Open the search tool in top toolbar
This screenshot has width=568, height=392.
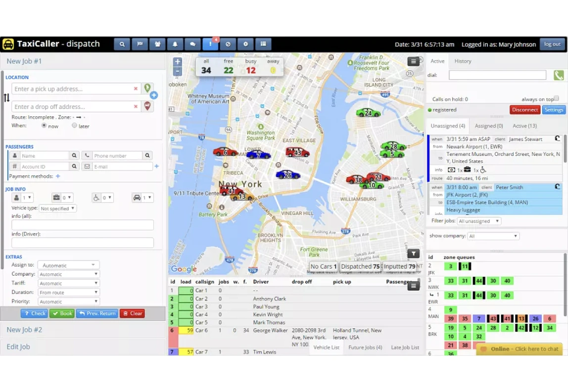coord(122,44)
